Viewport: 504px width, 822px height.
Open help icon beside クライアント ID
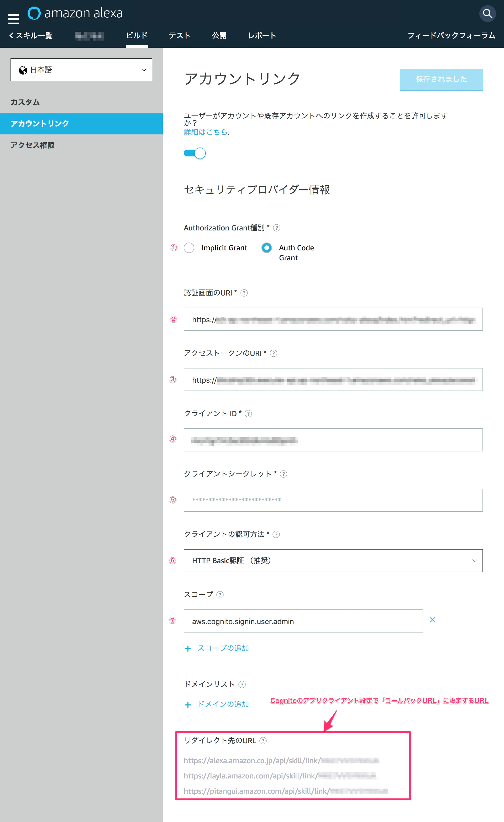coord(248,414)
